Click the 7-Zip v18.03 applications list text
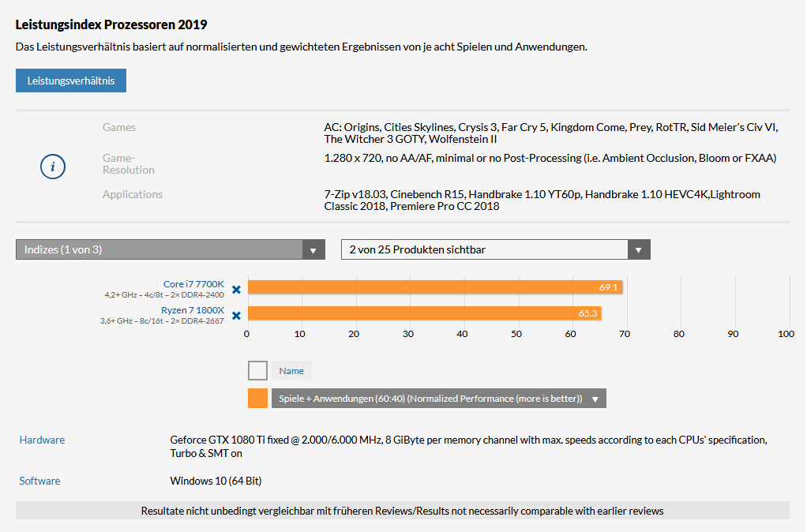Screen dimensions: 807x532 pyautogui.click(x=542, y=200)
